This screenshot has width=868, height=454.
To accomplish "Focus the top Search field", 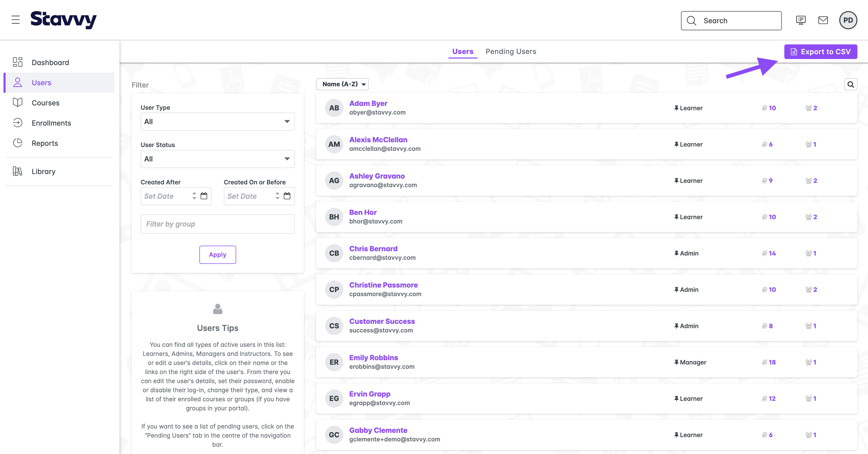I will click(x=731, y=21).
